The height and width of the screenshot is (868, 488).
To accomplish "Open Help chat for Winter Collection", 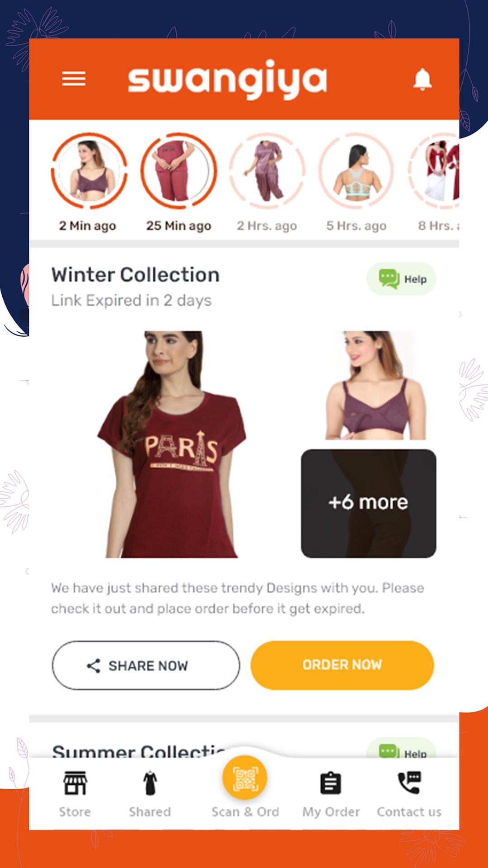I will [401, 279].
